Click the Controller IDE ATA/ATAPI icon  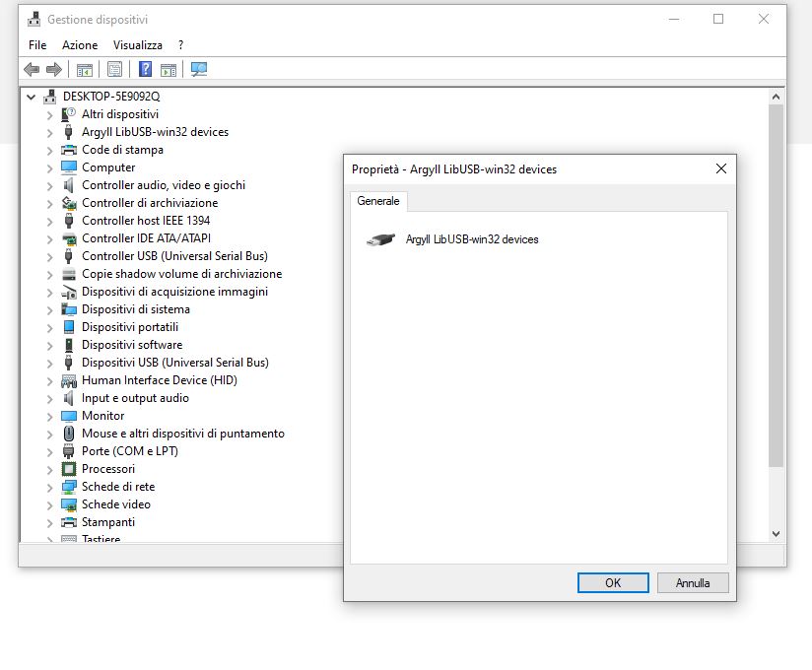(68, 238)
